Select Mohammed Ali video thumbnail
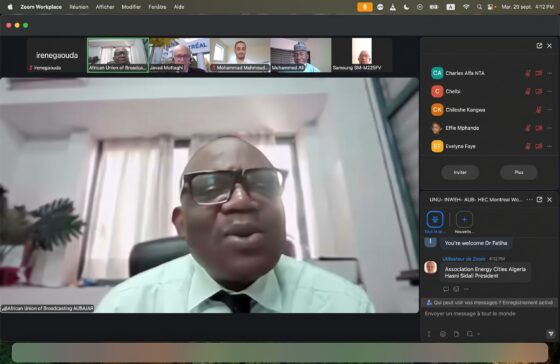 (x=301, y=55)
